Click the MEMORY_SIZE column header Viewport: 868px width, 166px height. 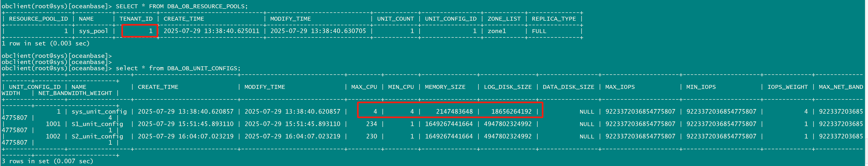pyautogui.click(x=445, y=87)
